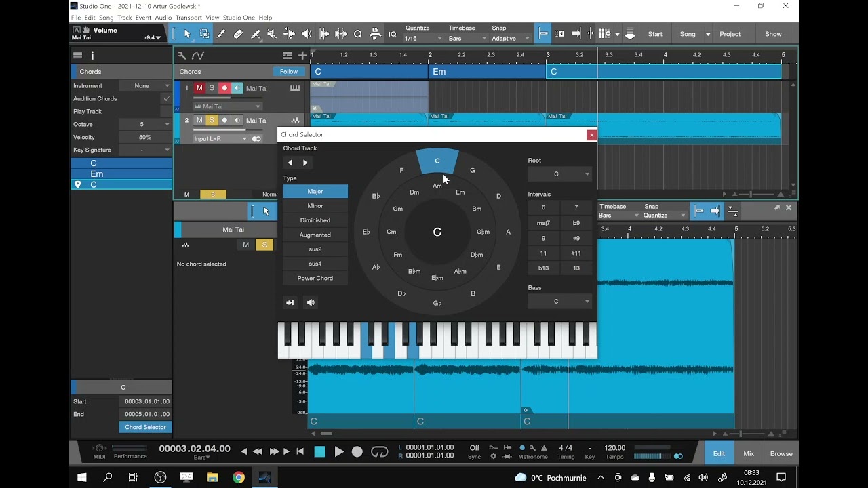Viewport: 868px width, 488px height.
Task: Add a track with the plus icon
Action: click(x=302, y=56)
